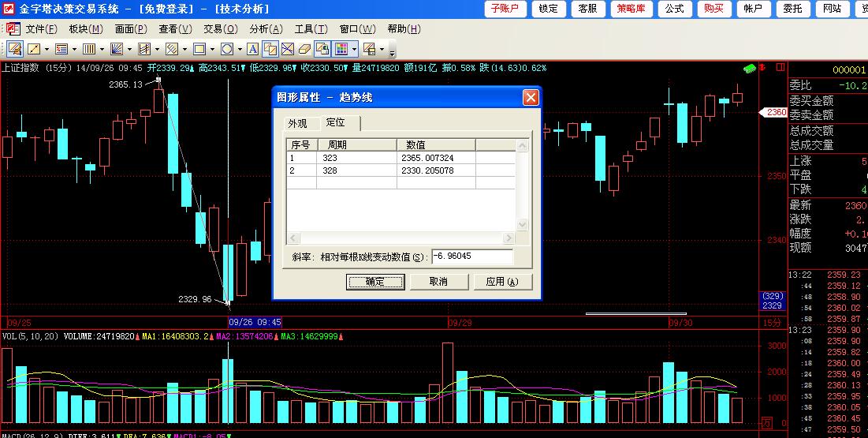Open the 分析(A) menu
The height and width of the screenshot is (438, 868).
pyautogui.click(x=266, y=29)
